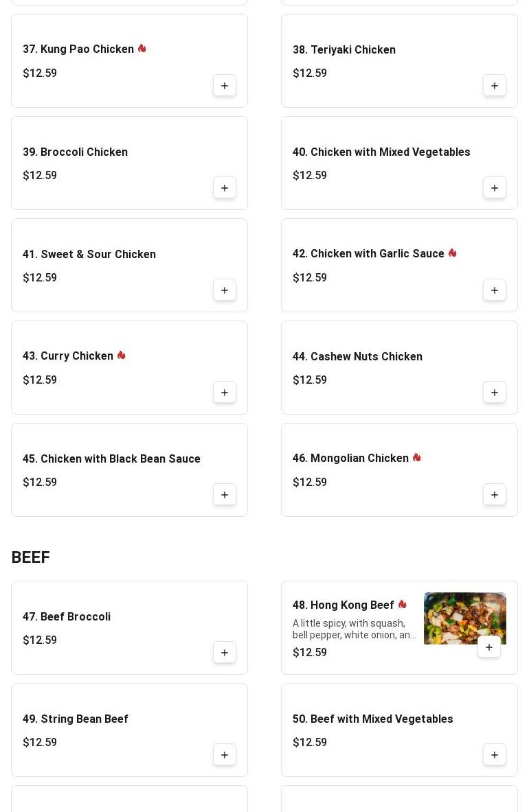View the Hong Kong Beef description text
The height and width of the screenshot is (812, 529).
coord(354,629)
